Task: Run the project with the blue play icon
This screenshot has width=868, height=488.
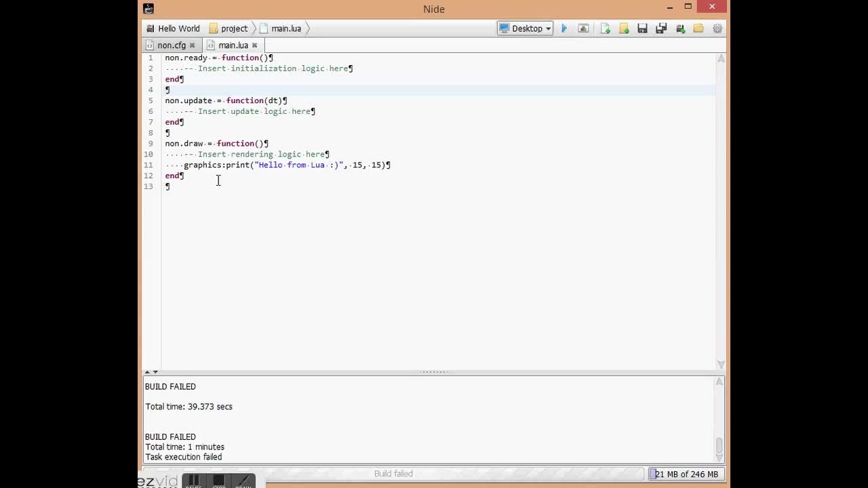Action: click(x=564, y=28)
